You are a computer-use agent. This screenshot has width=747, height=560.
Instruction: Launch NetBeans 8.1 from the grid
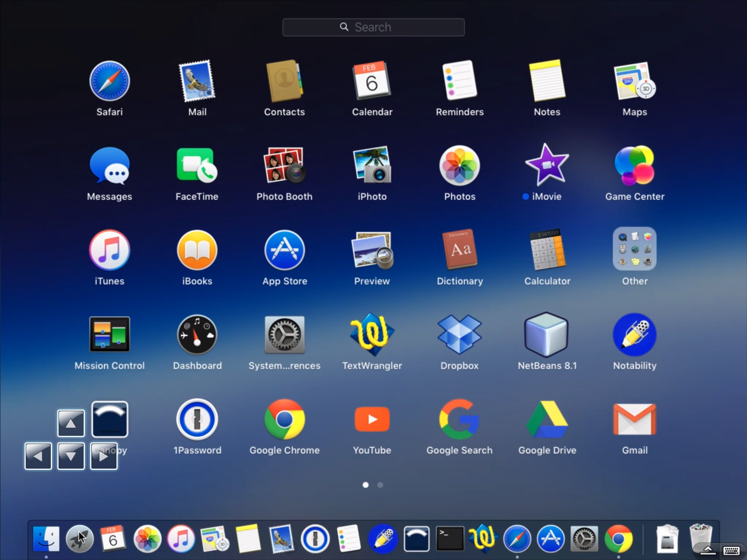547,335
